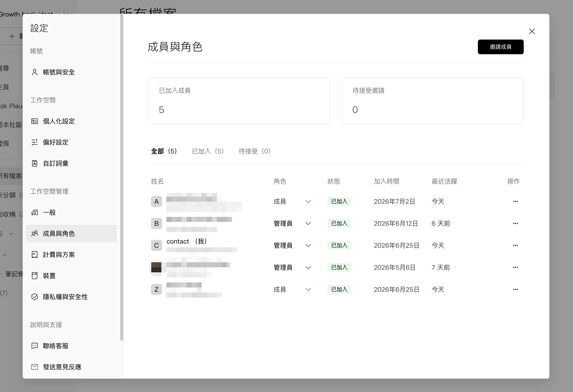
Task: Click the 已加入 status badge for member A
Action: (x=339, y=202)
